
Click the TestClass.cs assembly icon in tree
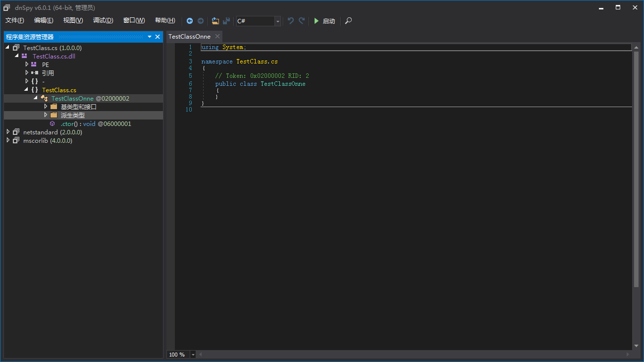[16, 48]
